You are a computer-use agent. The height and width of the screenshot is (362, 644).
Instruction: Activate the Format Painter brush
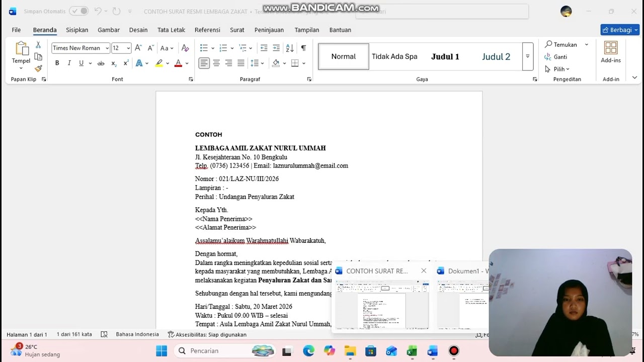click(x=38, y=68)
